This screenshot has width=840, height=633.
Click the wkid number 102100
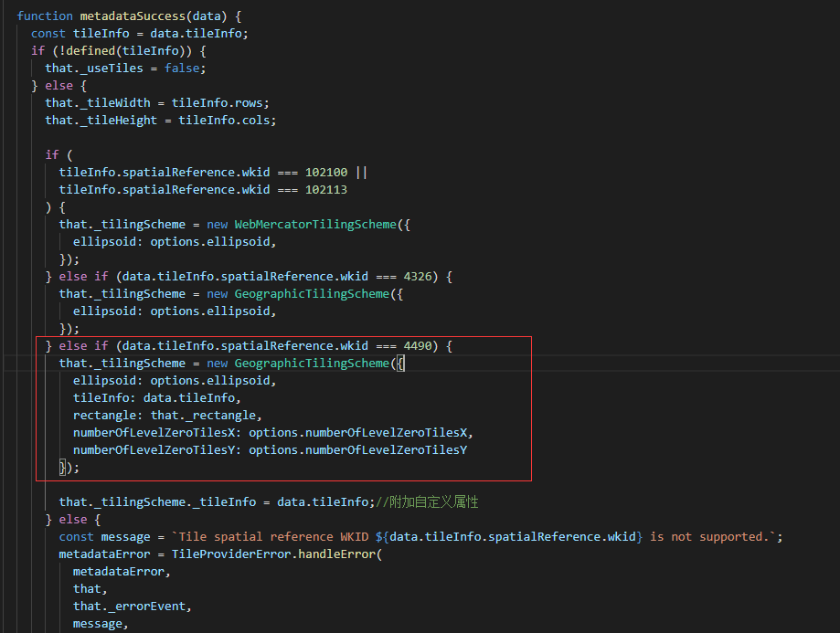point(326,173)
